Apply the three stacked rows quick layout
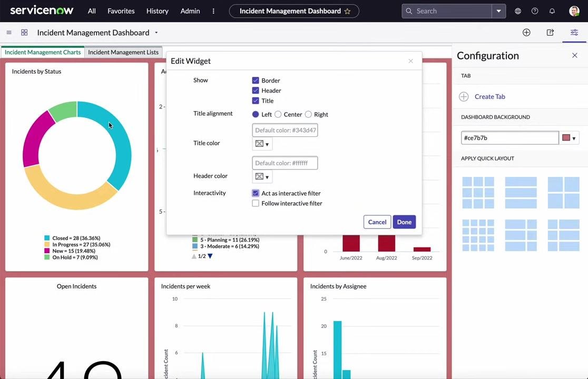The image size is (588, 379). tap(521, 193)
